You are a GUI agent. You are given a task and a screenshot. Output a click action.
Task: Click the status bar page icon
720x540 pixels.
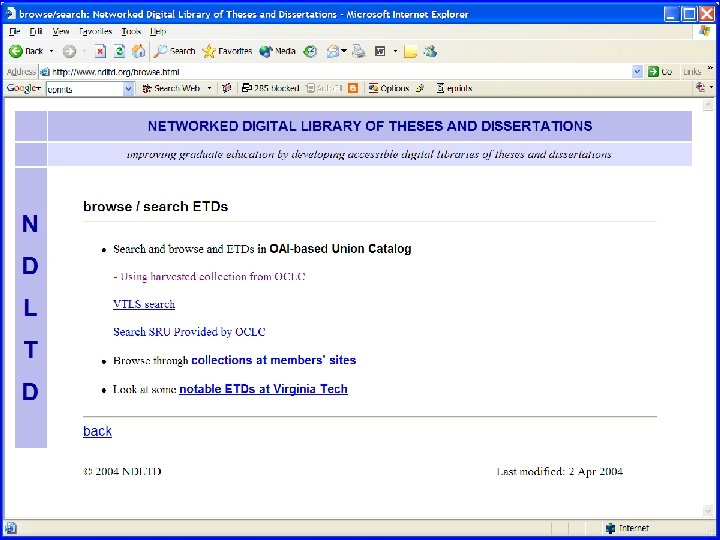(x=10, y=528)
